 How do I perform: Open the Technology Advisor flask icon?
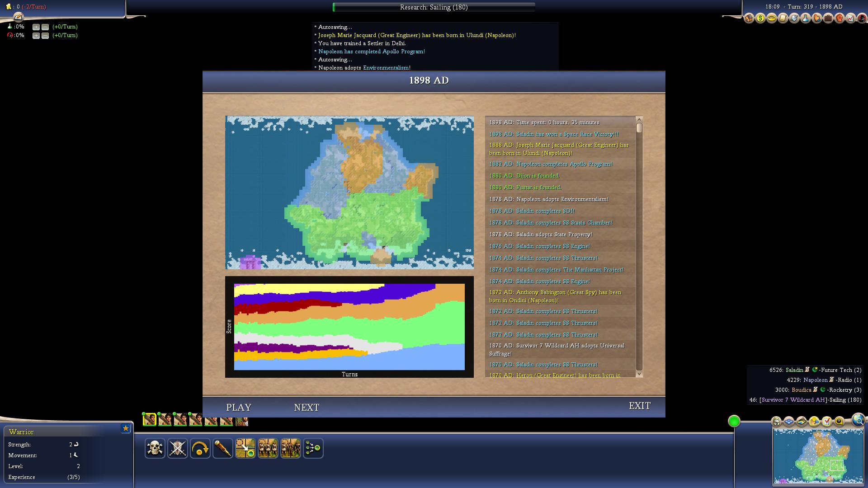click(x=806, y=18)
